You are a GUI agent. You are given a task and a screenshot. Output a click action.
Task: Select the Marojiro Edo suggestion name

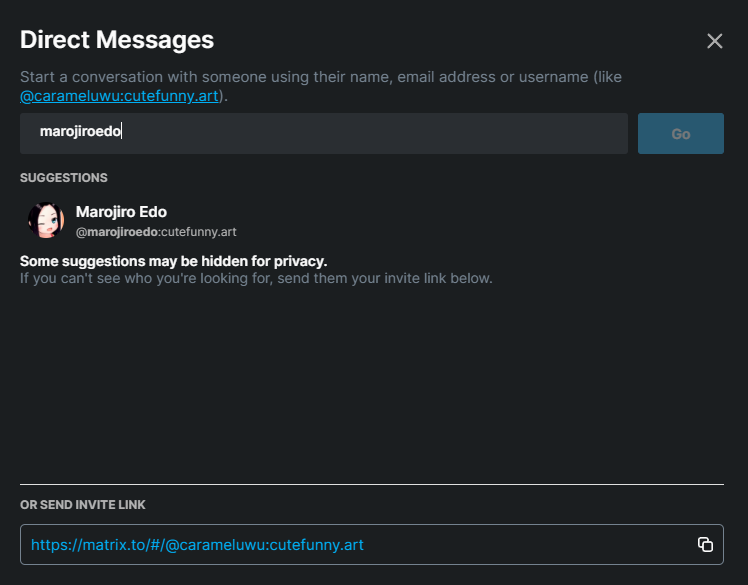point(121,212)
